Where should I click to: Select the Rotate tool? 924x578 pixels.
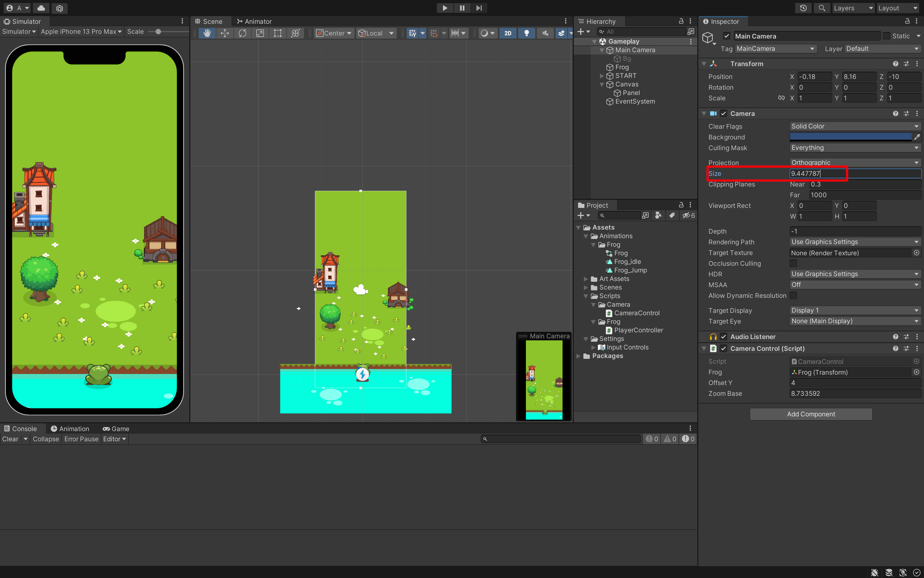click(242, 33)
